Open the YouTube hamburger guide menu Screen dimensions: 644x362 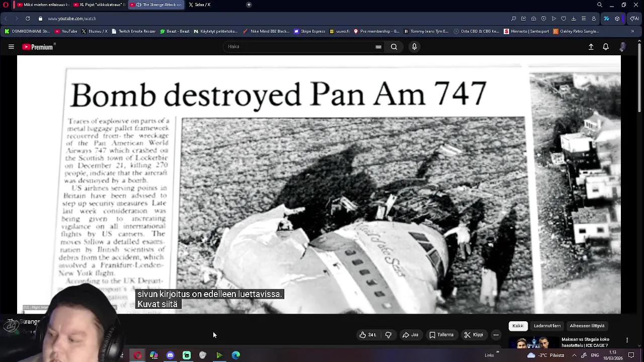[11, 47]
